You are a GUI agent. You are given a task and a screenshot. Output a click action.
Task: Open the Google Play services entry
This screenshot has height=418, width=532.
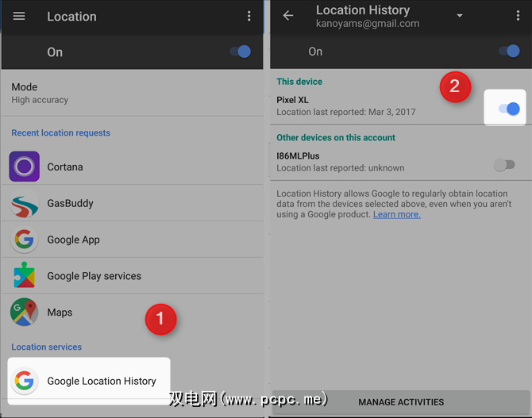[x=133, y=275]
